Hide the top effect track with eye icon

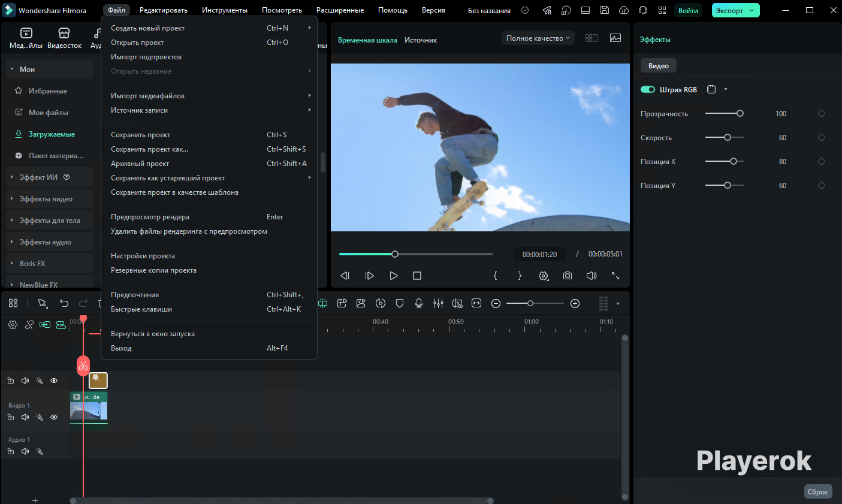point(54,381)
